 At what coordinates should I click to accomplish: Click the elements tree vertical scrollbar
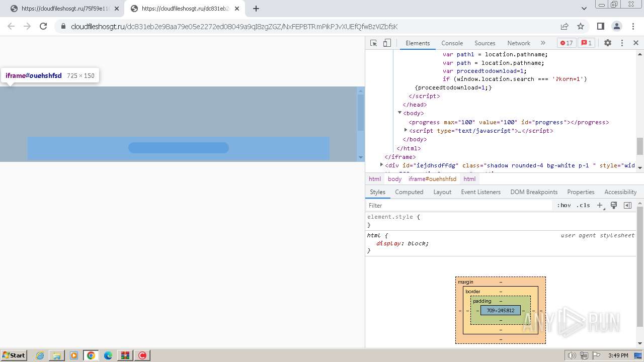point(640,146)
